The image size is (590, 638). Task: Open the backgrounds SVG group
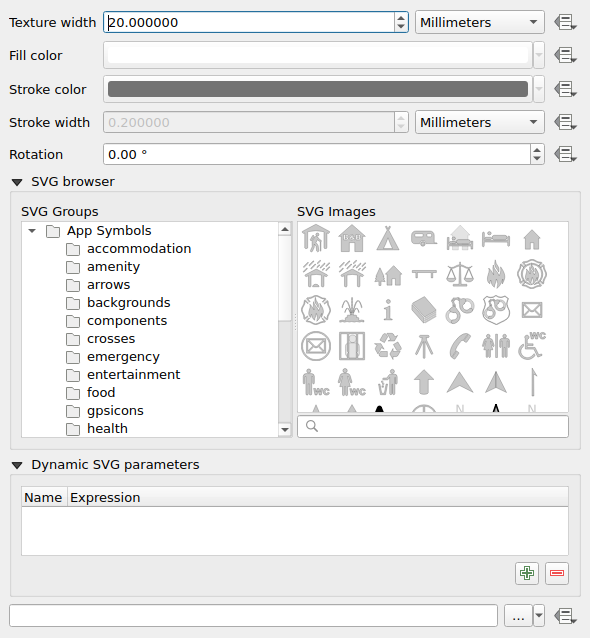pyautogui.click(x=129, y=302)
